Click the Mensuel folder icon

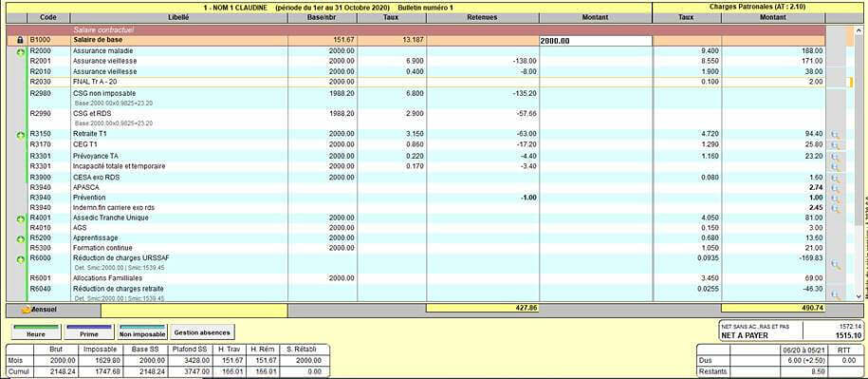[x=25, y=311]
